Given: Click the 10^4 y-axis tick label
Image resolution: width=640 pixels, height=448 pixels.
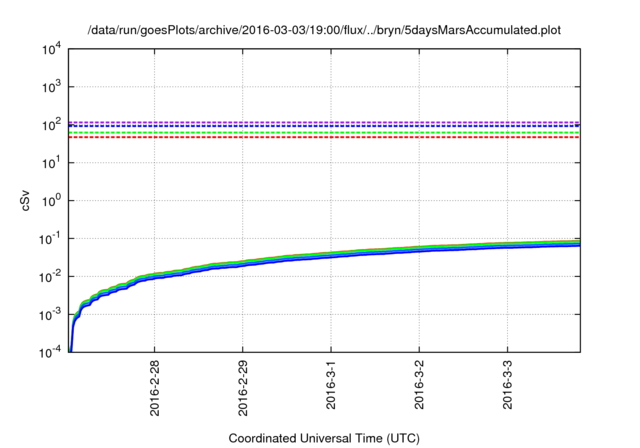Looking at the screenshot, I should point(51,49).
